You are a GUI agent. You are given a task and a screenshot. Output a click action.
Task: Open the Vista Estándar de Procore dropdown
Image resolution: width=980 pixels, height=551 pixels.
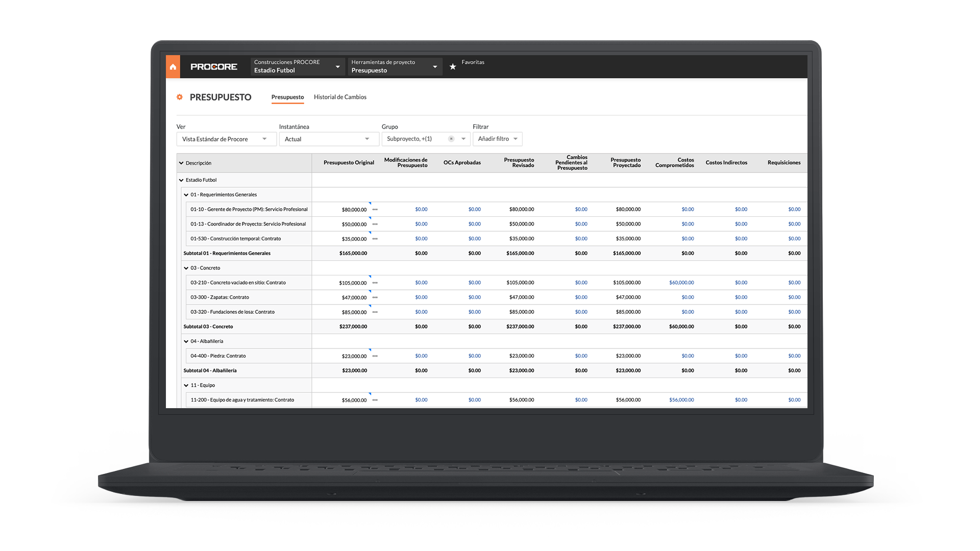(226, 139)
